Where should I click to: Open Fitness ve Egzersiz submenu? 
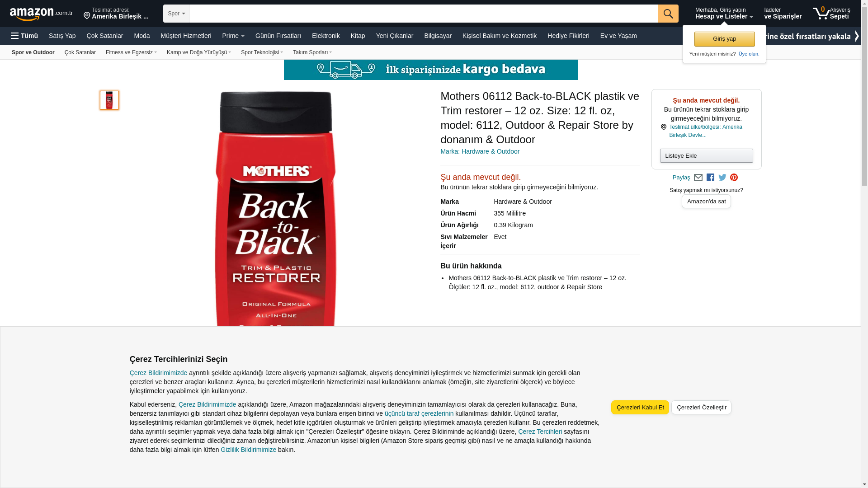(x=131, y=52)
